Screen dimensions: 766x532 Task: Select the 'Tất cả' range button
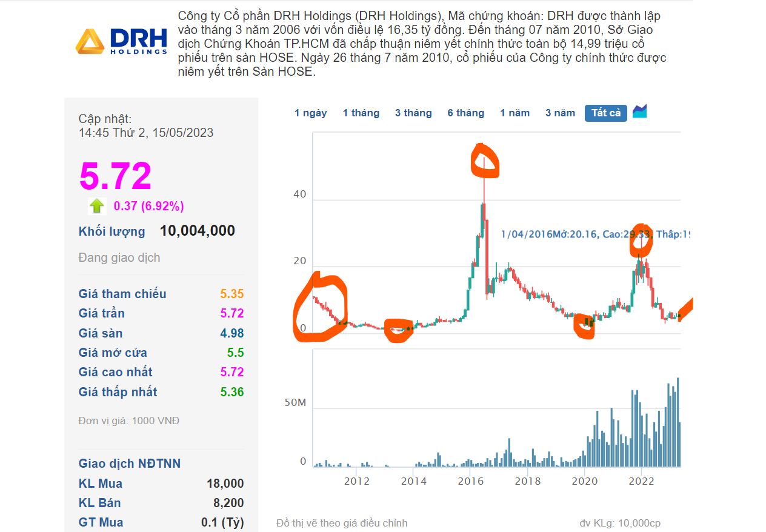[x=606, y=113]
